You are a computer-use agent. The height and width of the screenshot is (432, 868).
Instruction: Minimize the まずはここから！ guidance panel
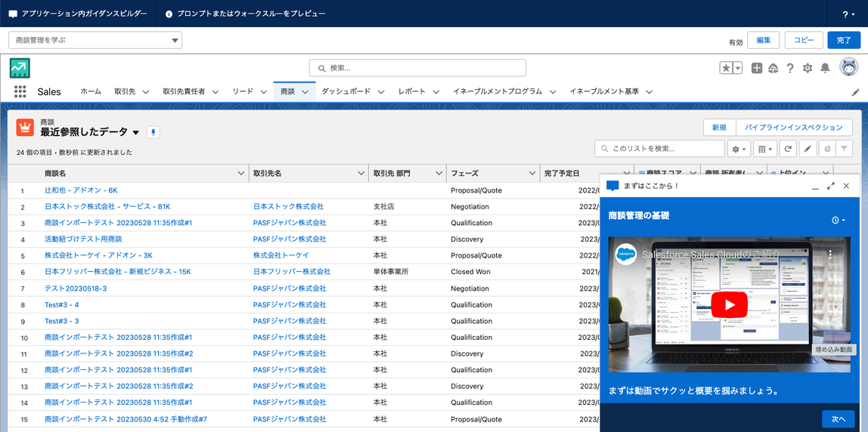pos(815,187)
